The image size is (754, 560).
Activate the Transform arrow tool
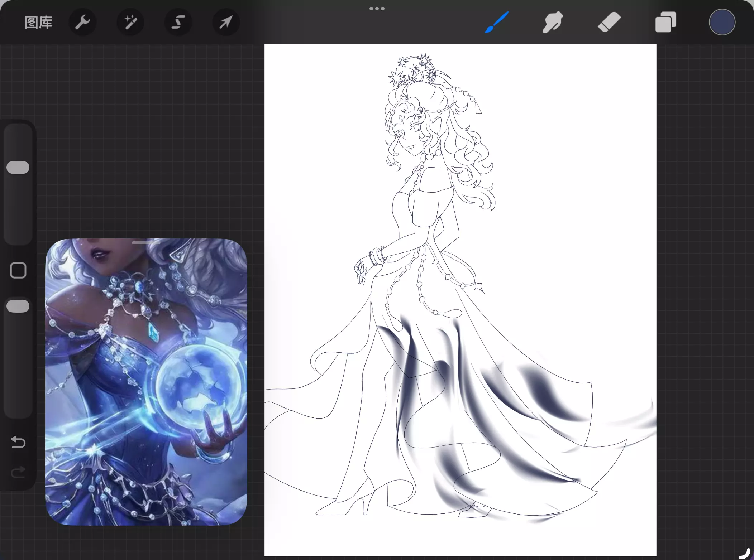(226, 22)
